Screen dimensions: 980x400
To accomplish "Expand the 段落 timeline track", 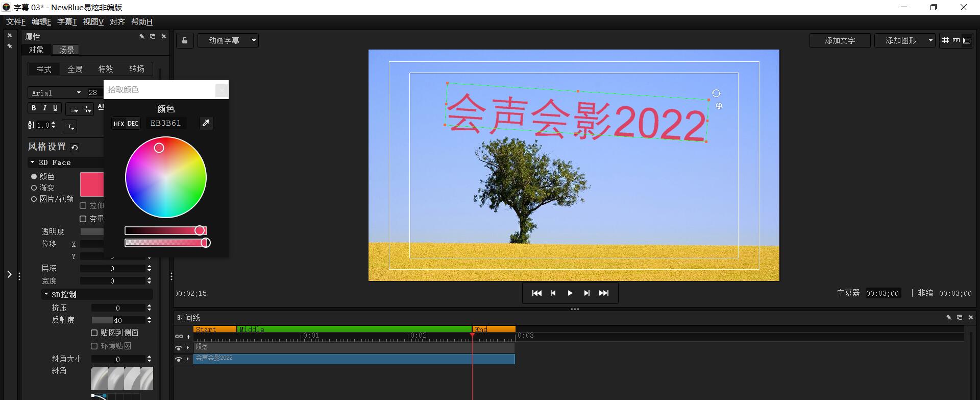I will coord(188,347).
